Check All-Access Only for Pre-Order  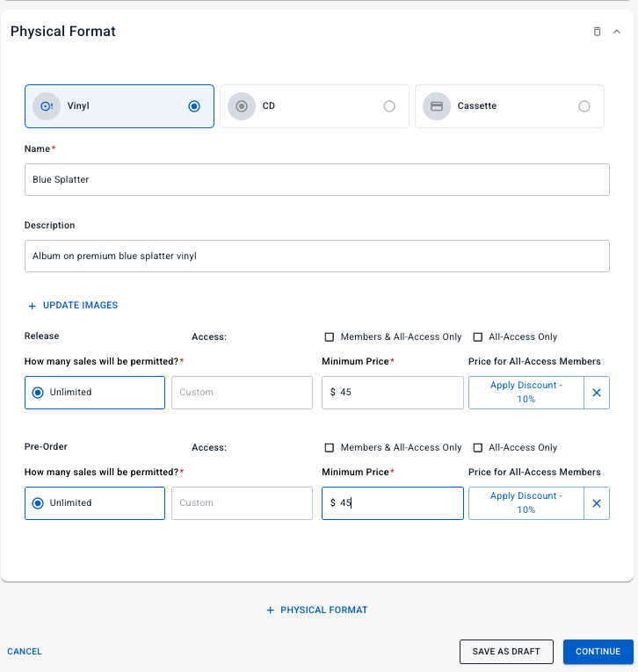(478, 448)
